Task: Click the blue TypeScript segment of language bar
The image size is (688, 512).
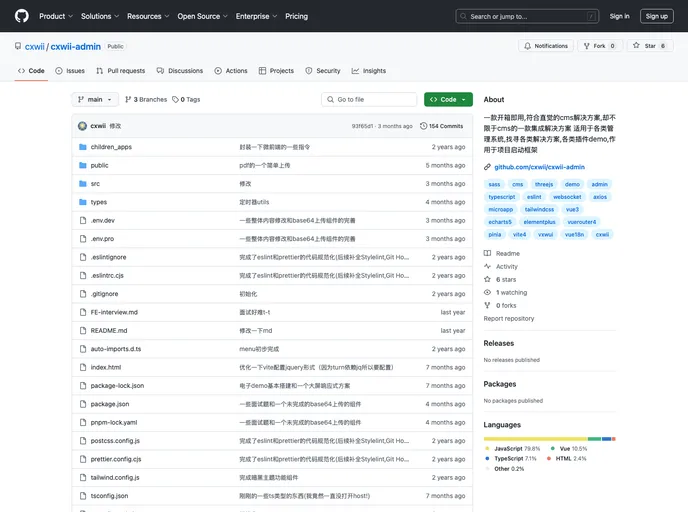Action: coord(607,439)
